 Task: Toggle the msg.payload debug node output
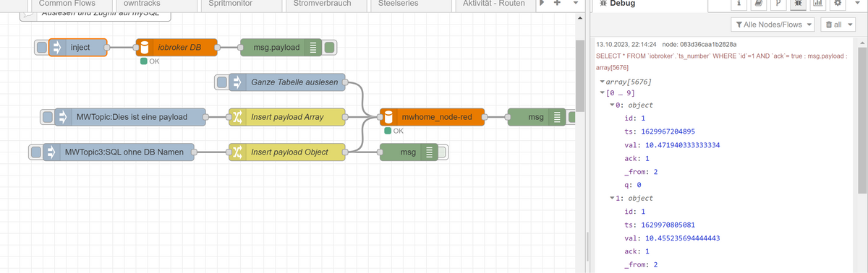[x=329, y=48]
